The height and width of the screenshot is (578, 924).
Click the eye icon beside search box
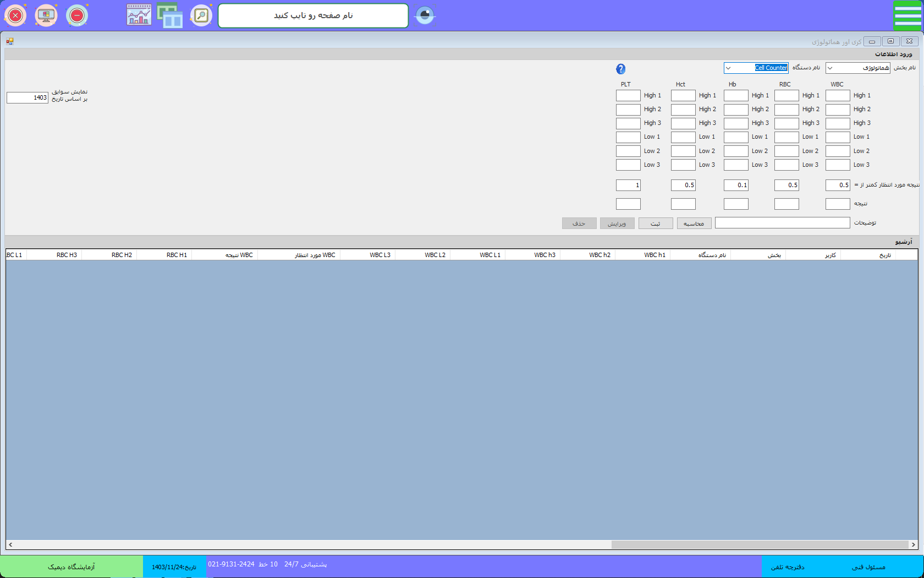coord(425,15)
